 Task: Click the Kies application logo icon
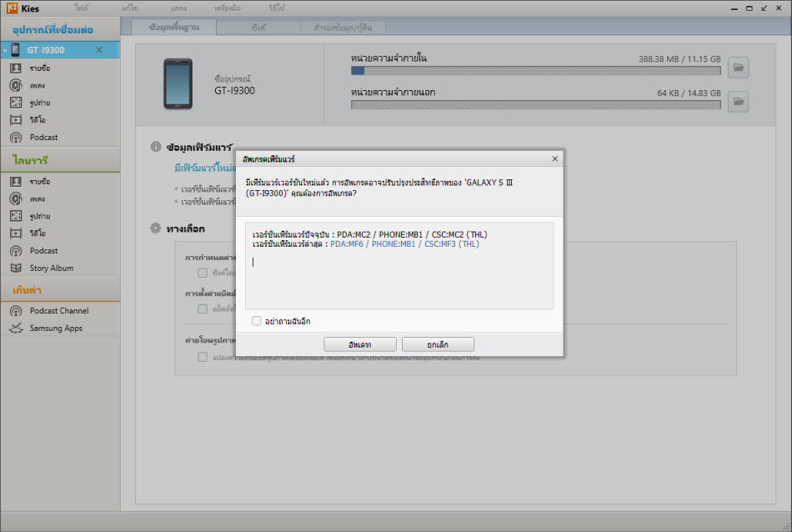click(x=13, y=8)
